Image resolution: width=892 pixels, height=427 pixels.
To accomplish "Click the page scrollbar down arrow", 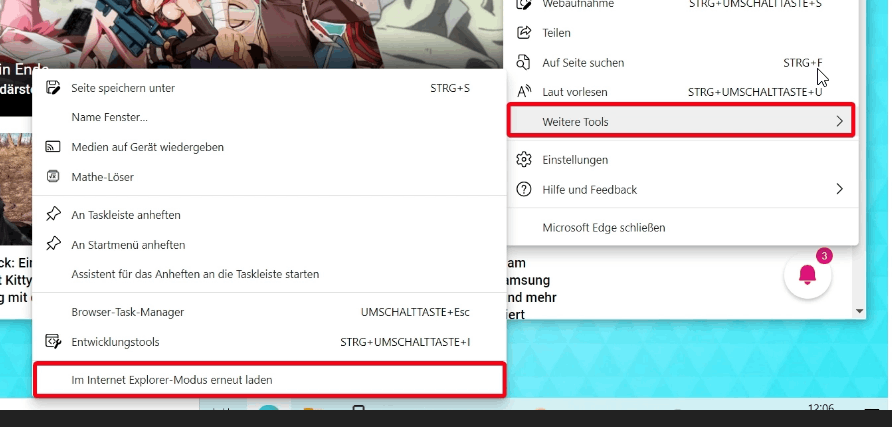I will click(x=860, y=312).
